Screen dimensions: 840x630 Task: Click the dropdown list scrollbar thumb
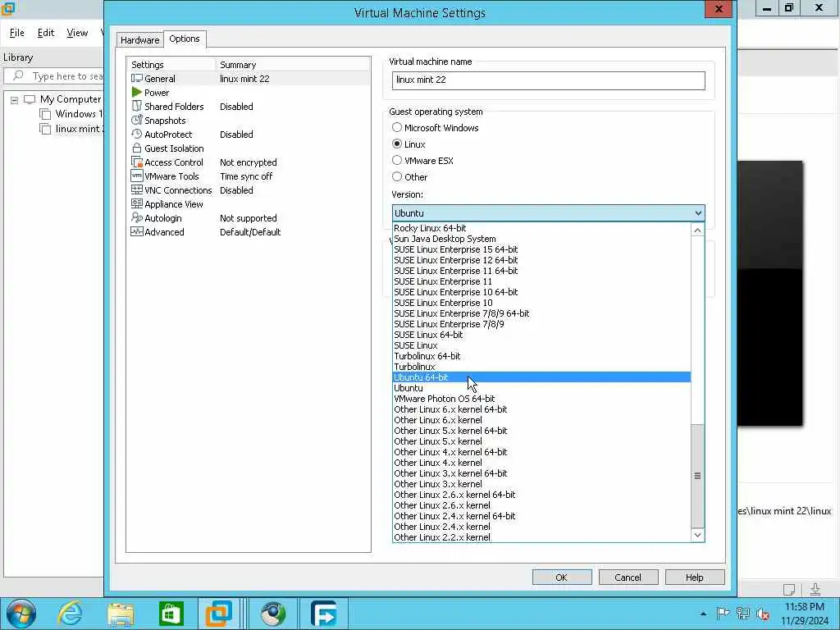click(x=697, y=476)
